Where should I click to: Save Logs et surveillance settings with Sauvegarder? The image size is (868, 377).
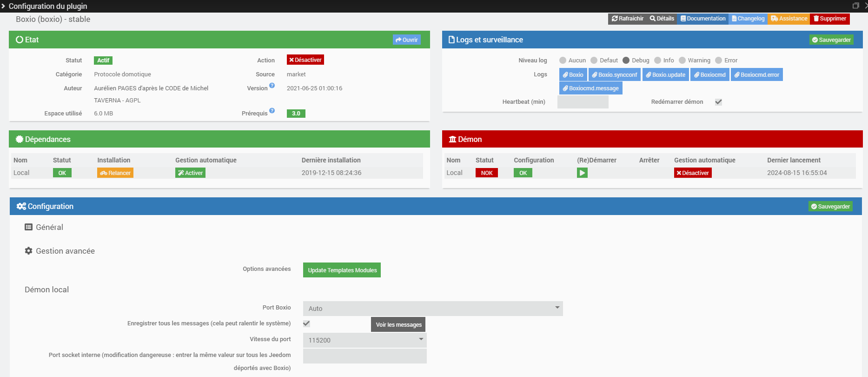coord(831,40)
